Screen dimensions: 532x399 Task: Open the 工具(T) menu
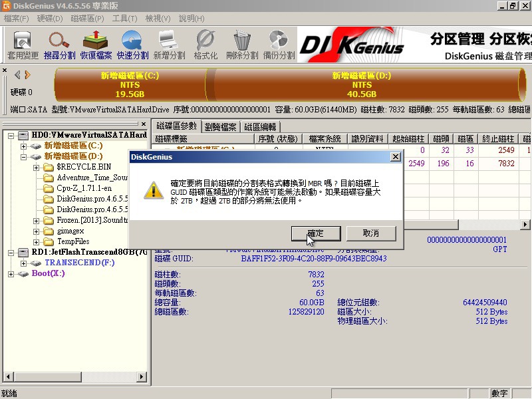pyautogui.click(x=124, y=18)
